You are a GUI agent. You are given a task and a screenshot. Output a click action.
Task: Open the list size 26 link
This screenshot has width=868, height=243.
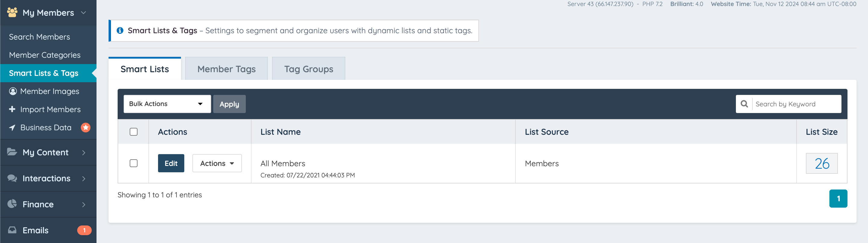pos(822,163)
